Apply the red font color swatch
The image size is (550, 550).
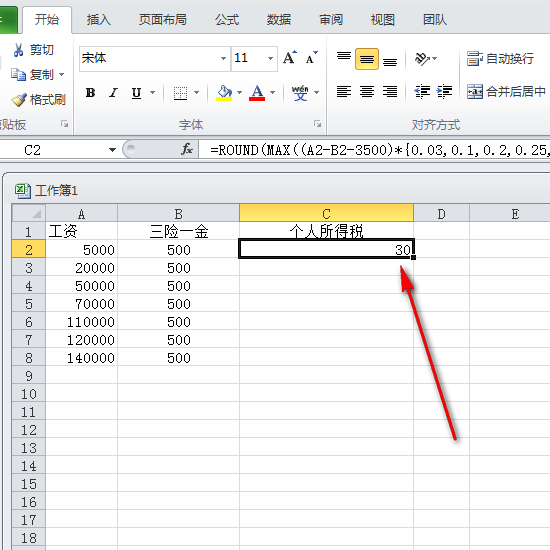[257, 93]
